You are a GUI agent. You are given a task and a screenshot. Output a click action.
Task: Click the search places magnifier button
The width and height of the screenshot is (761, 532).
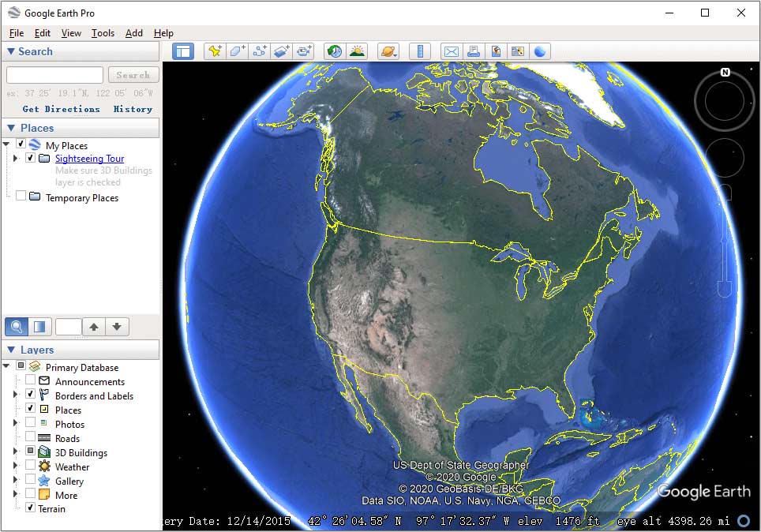tap(17, 327)
